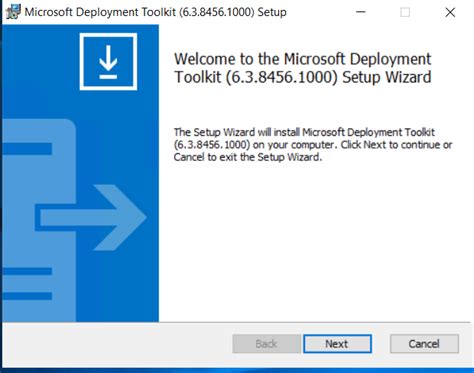Image resolution: width=474 pixels, height=373 pixels.
Task: Click the installer icon in title bar
Action: point(13,12)
